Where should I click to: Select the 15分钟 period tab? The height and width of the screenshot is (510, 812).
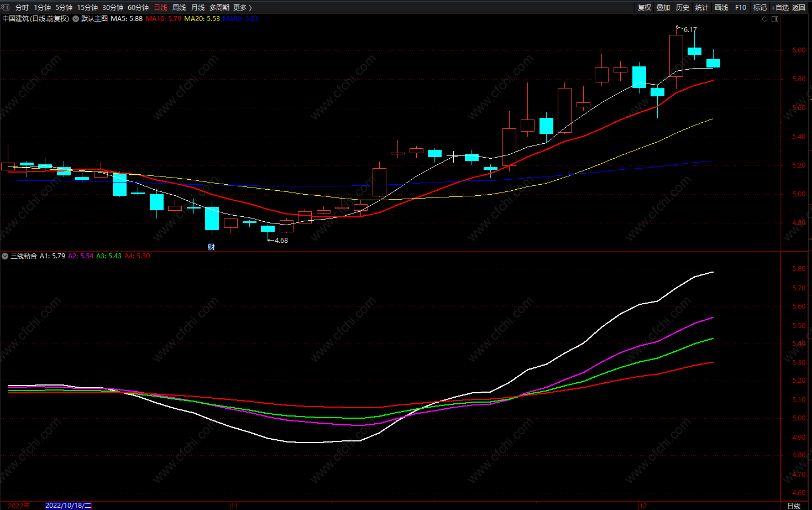pos(87,7)
